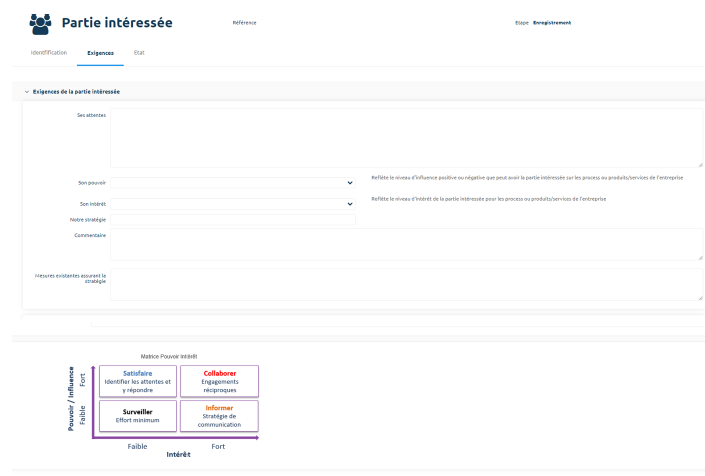Image resolution: width=705 pixels, height=476 pixels.
Task: Click inside the Commentaire text box
Action: click(405, 244)
